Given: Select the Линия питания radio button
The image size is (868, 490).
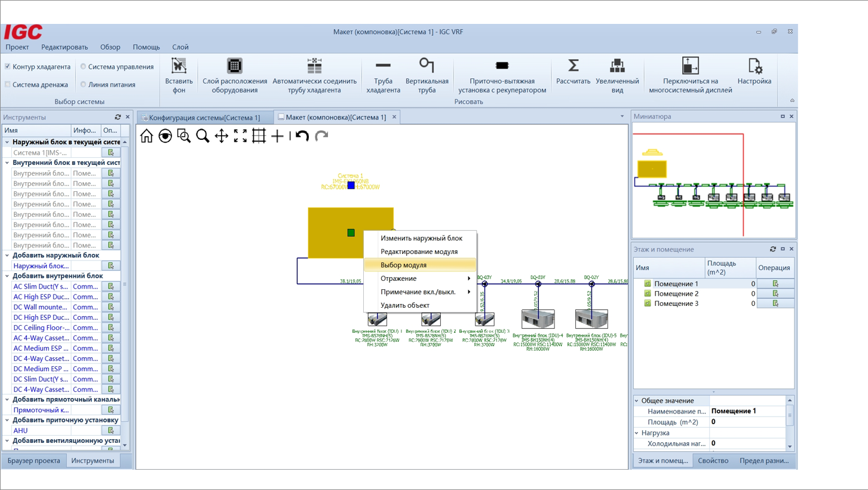Looking at the screenshot, I should [84, 84].
